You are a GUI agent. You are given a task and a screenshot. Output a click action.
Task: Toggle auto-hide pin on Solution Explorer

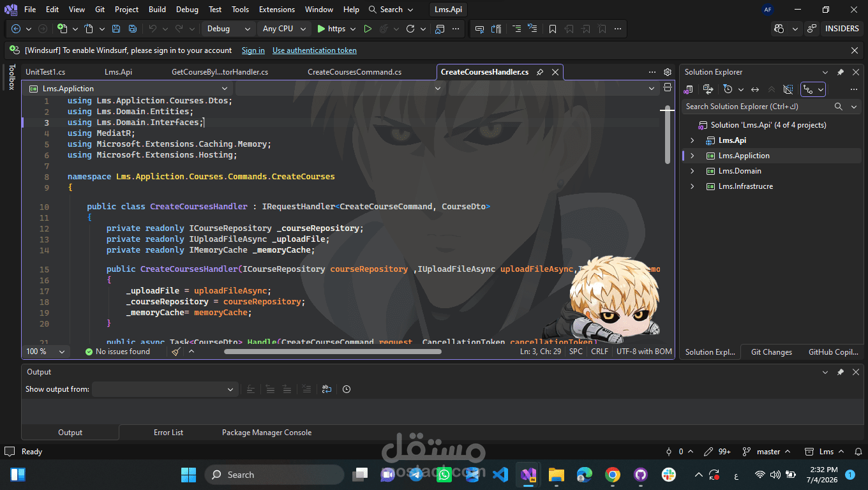[x=841, y=72]
